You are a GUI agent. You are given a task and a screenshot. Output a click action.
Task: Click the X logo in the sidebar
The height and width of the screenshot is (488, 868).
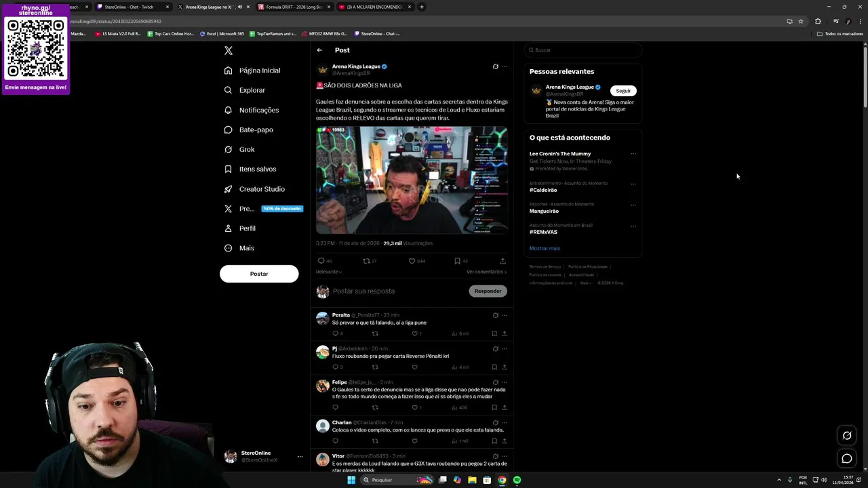pyautogui.click(x=229, y=51)
